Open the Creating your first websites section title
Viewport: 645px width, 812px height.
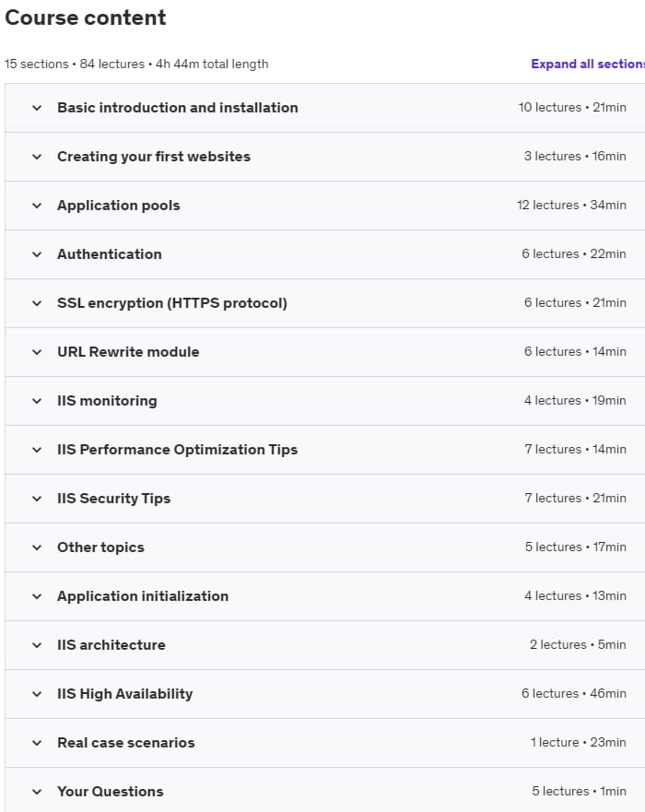[154, 157]
